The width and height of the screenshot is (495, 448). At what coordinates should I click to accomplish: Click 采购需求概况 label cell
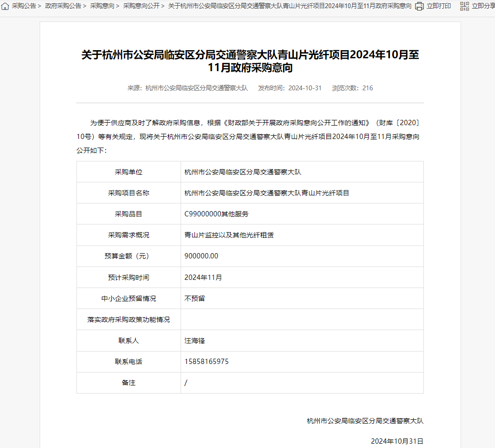tap(129, 235)
